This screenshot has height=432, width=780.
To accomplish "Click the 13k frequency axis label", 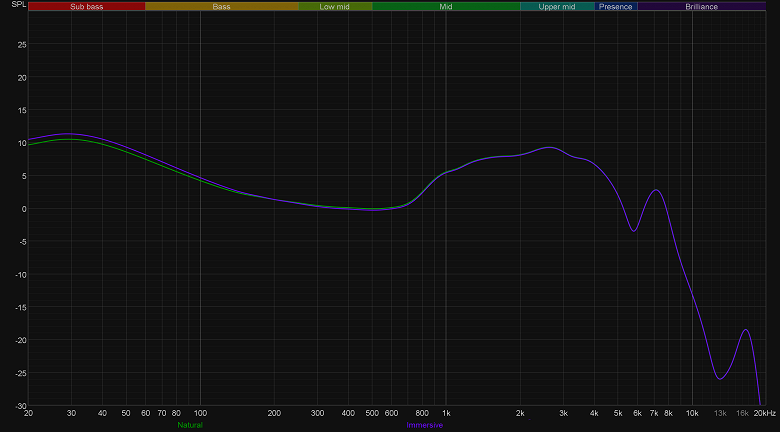I will point(720,413).
